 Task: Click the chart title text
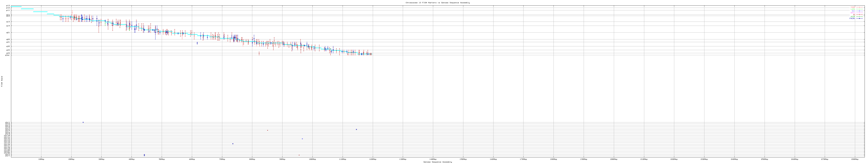click(x=437, y=3)
